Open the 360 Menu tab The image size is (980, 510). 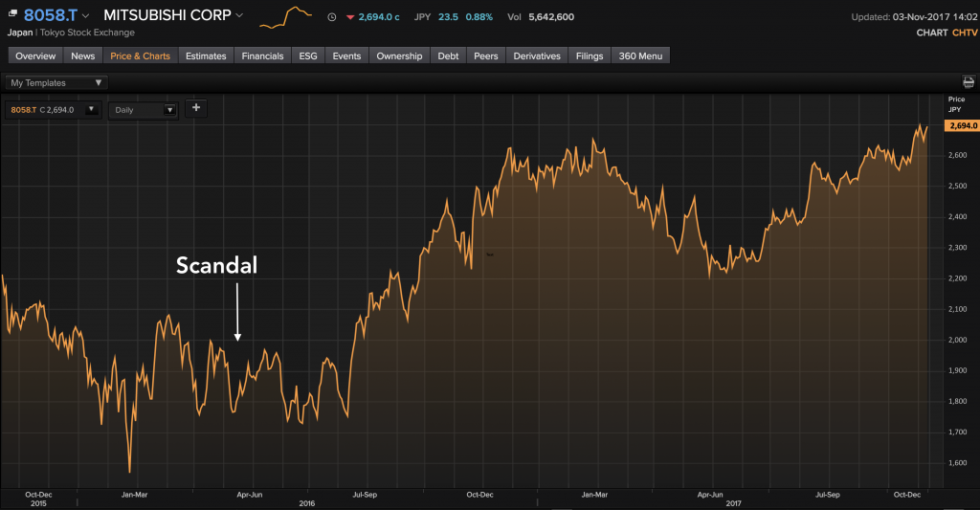(640, 55)
